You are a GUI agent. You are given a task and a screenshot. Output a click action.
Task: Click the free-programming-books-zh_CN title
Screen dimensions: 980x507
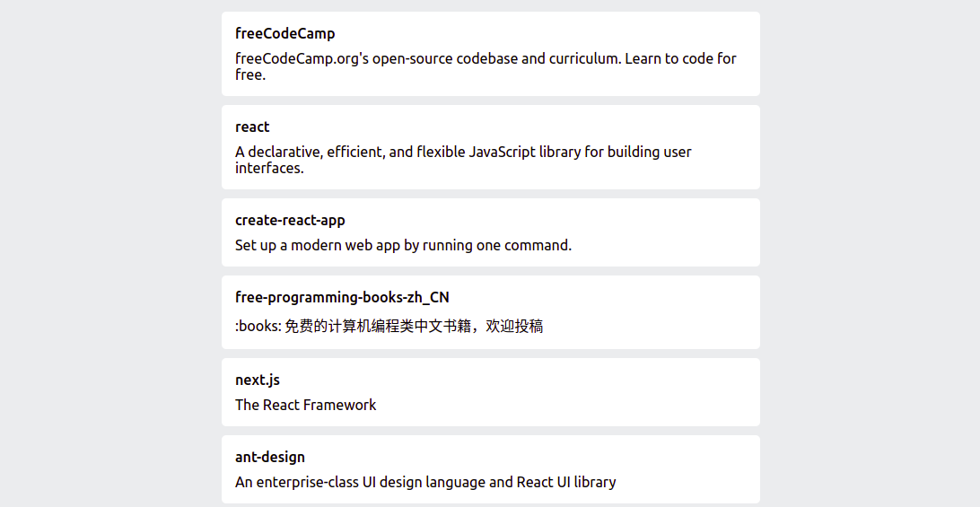[x=342, y=298]
